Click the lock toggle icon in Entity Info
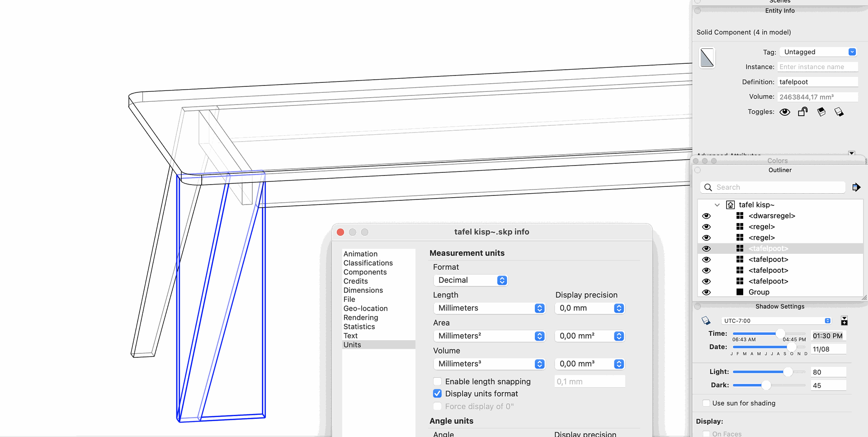The height and width of the screenshot is (437, 868). click(803, 112)
